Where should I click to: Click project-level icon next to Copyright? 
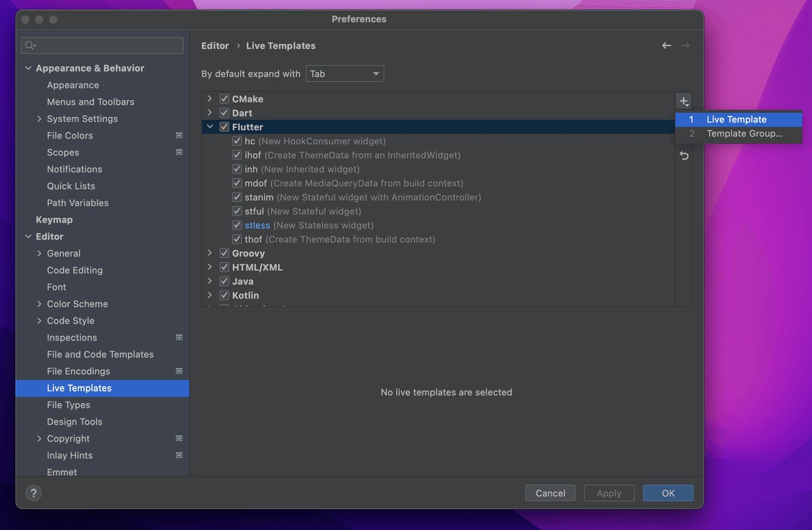(179, 439)
